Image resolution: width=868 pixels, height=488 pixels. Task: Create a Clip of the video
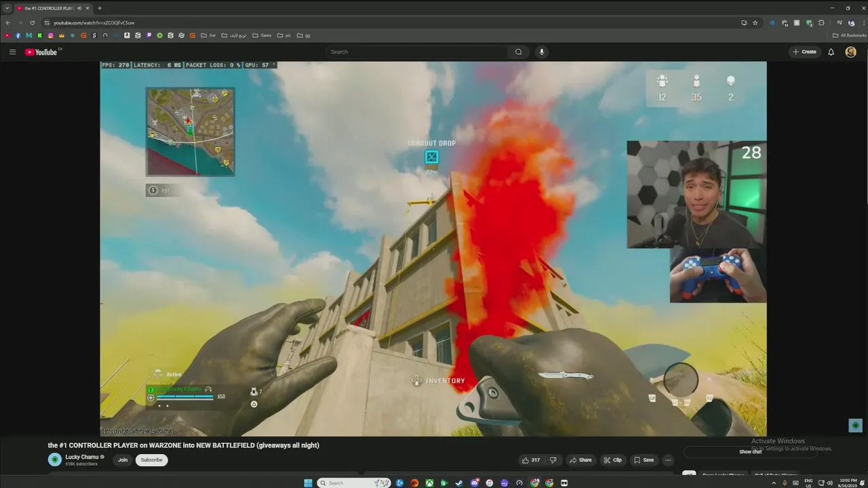[x=612, y=460]
